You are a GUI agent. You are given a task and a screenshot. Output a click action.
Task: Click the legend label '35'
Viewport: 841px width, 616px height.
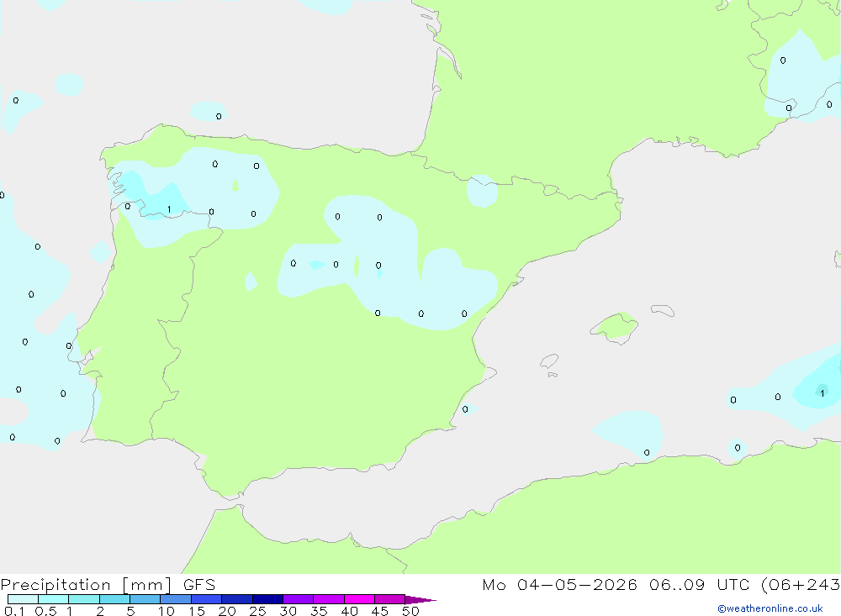(319, 611)
